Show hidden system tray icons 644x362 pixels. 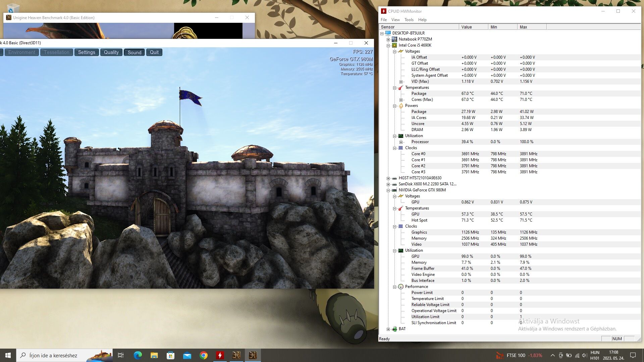click(552, 355)
